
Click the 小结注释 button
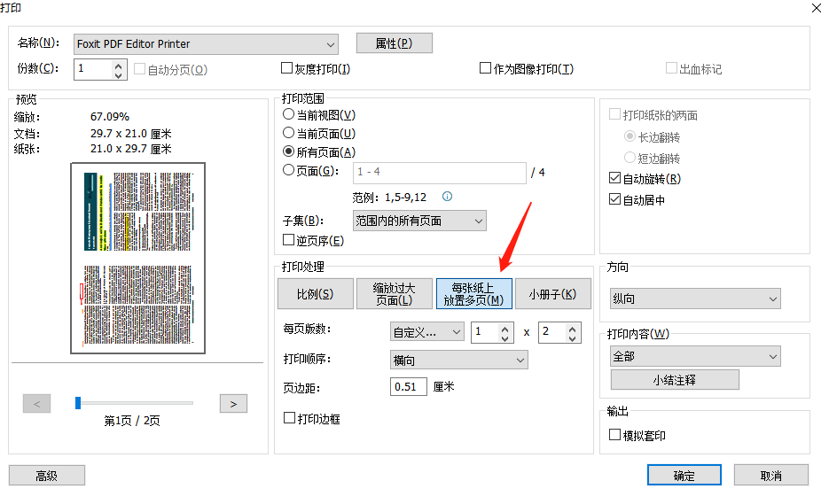(675, 380)
